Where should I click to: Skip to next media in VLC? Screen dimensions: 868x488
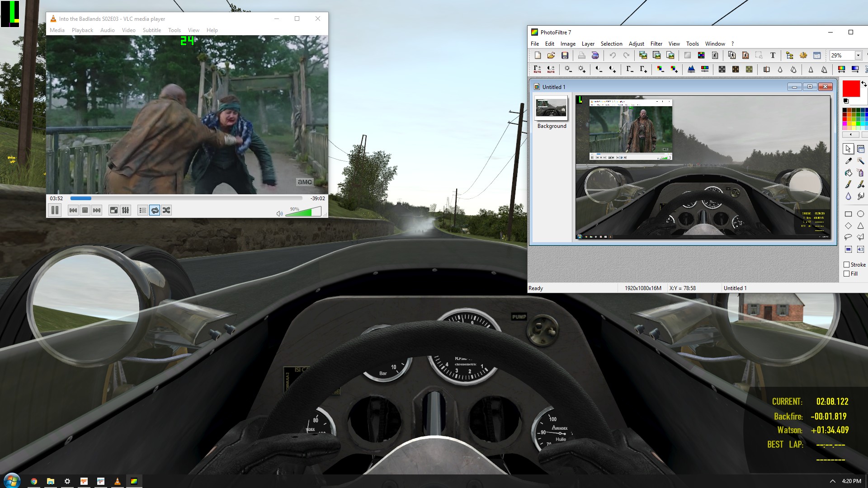tap(97, 210)
